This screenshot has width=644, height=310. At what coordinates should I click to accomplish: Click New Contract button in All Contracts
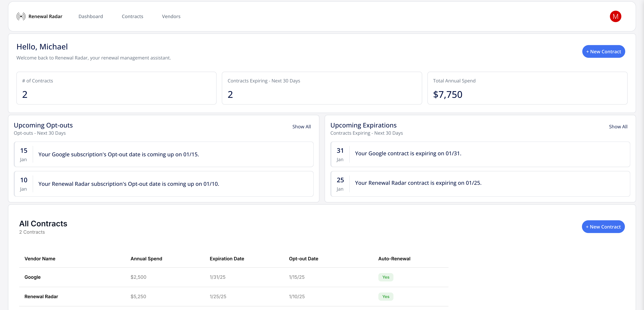pos(603,227)
